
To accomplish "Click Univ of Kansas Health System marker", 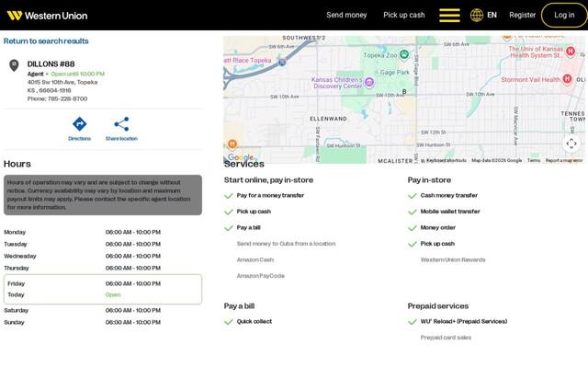I will point(570,52).
